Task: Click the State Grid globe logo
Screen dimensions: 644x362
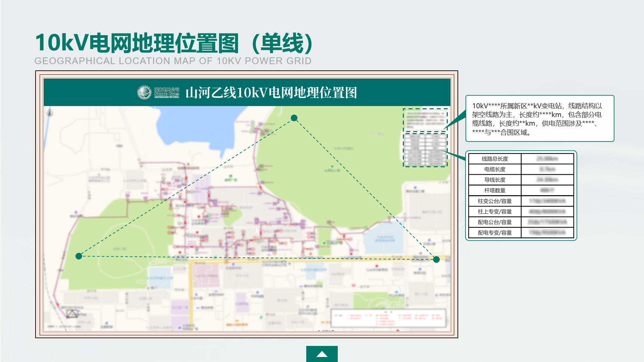Action: [145, 93]
